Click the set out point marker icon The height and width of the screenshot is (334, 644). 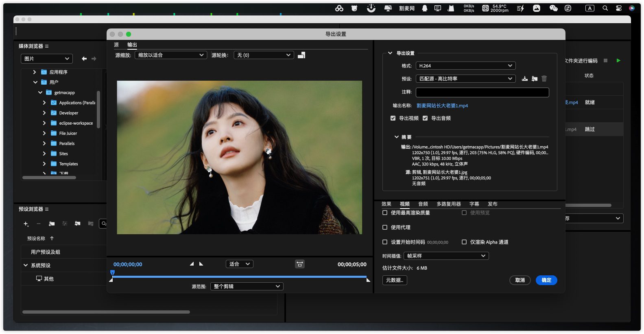click(201, 264)
